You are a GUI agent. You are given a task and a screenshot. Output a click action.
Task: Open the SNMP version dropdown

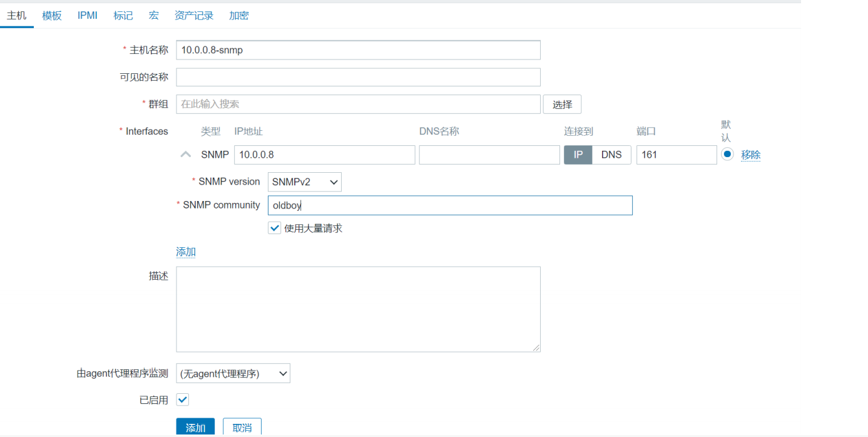click(305, 182)
